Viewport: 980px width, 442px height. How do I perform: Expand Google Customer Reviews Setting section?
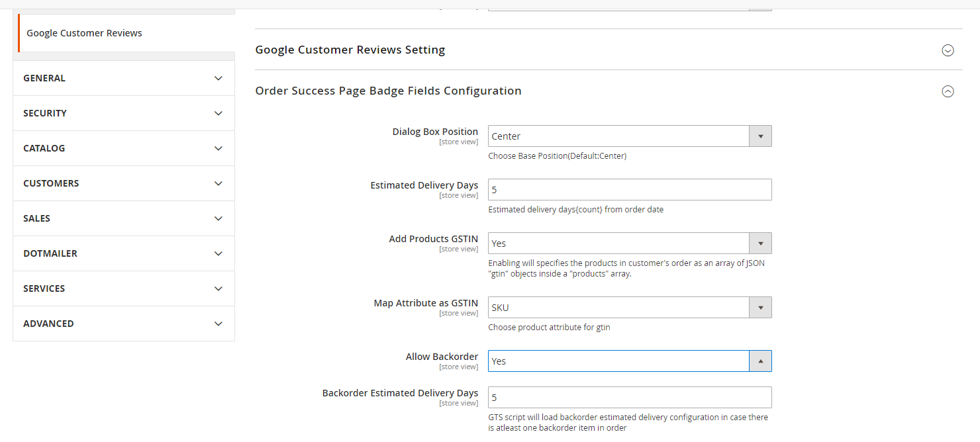tap(948, 50)
